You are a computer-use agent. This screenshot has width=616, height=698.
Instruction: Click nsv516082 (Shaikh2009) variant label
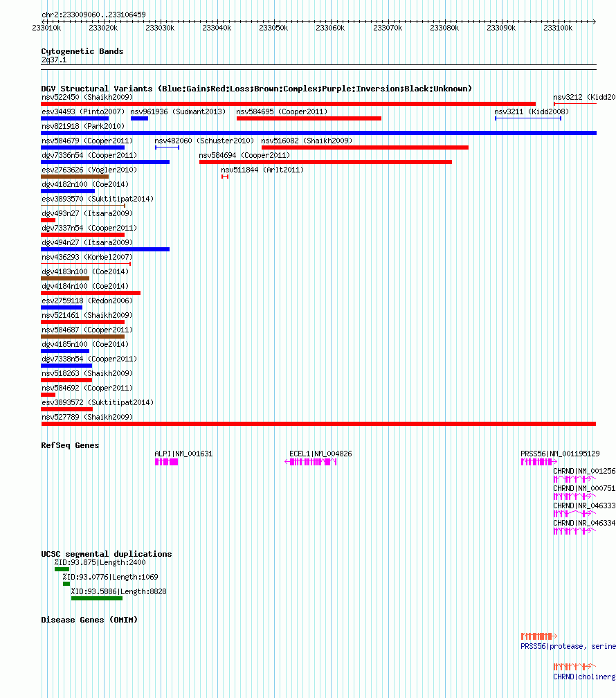307,141
